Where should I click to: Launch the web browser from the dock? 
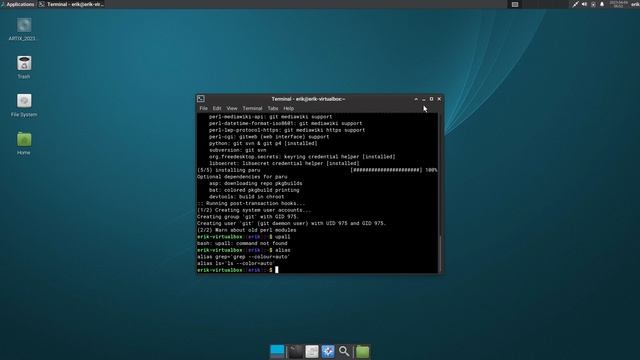tap(328, 351)
